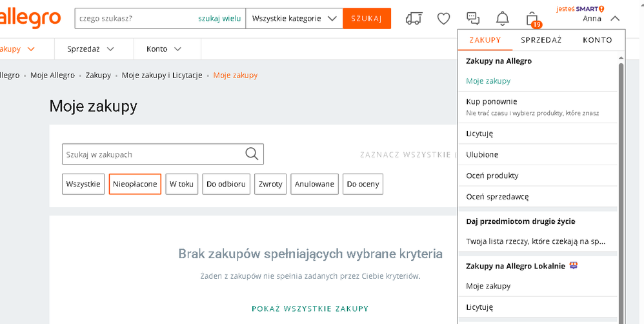Select the Do odbioru filter
Image resolution: width=644 pixels, height=324 pixels.
pos(226,184)
